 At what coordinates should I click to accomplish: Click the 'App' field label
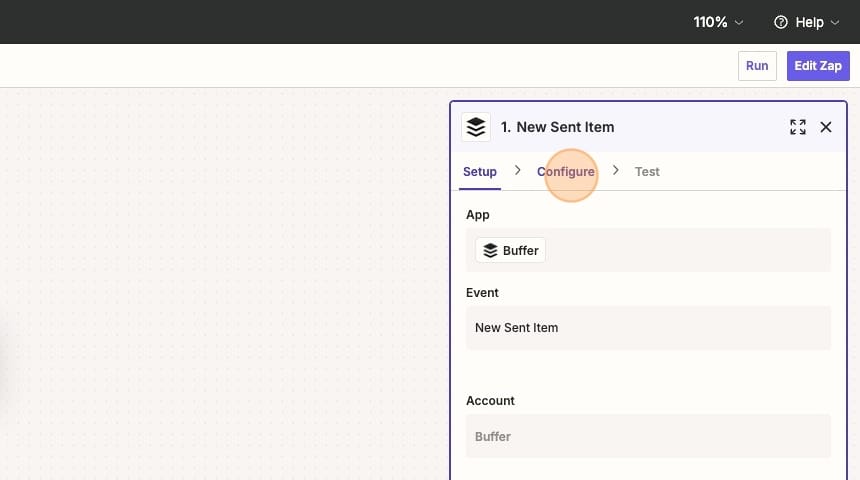478,215
